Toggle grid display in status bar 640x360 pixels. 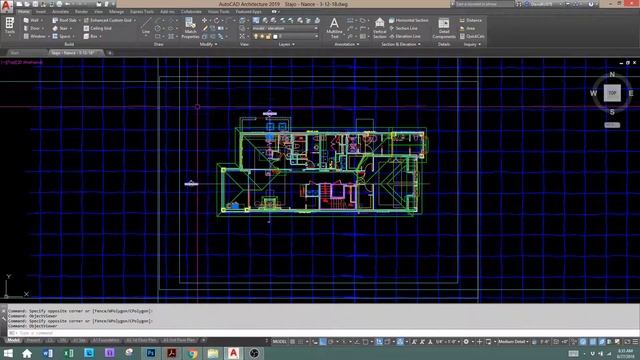pos(293,342)
